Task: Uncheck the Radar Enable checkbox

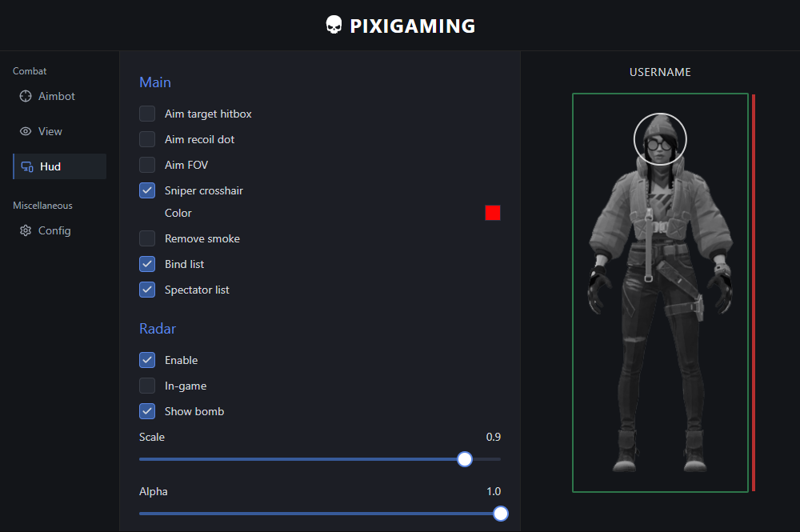Action: coord(147,359)
